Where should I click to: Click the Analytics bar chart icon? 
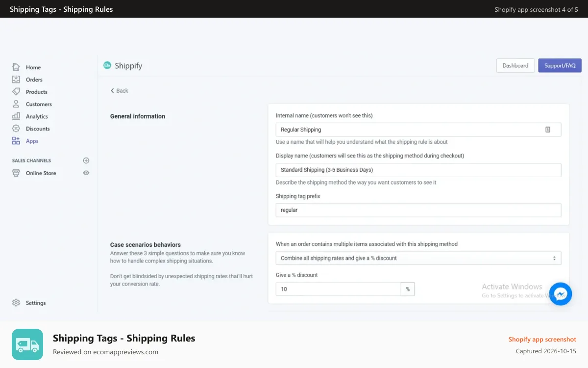[16, 116]
